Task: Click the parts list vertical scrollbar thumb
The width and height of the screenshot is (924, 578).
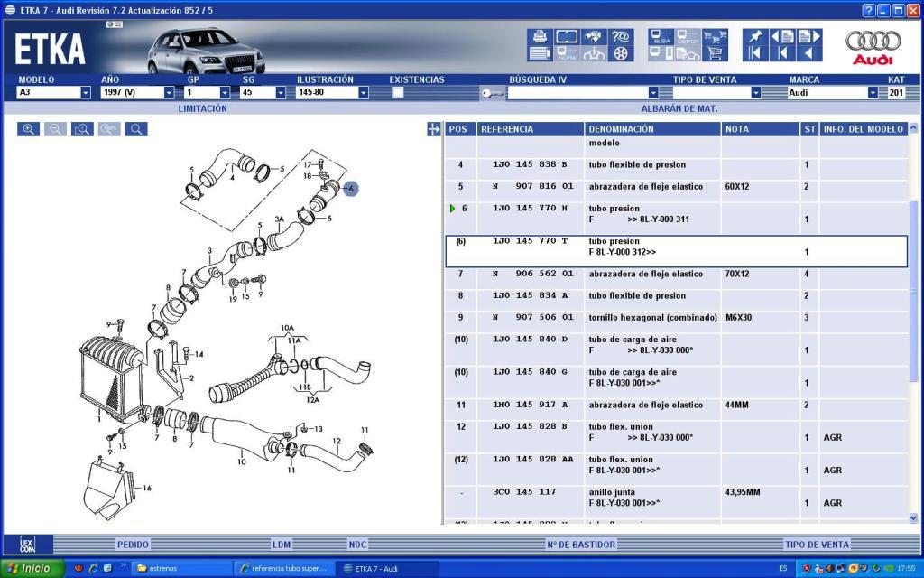Action: pos(913,292)
